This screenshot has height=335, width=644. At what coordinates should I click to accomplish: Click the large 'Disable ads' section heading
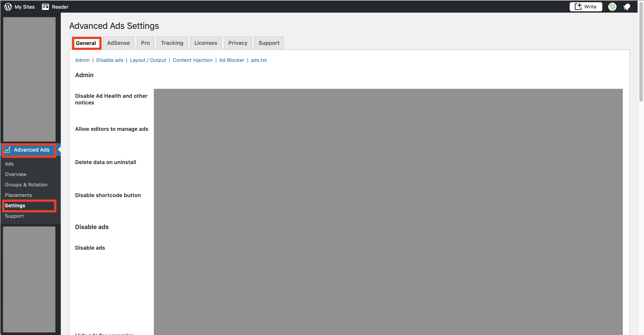(x=92, y=227)
